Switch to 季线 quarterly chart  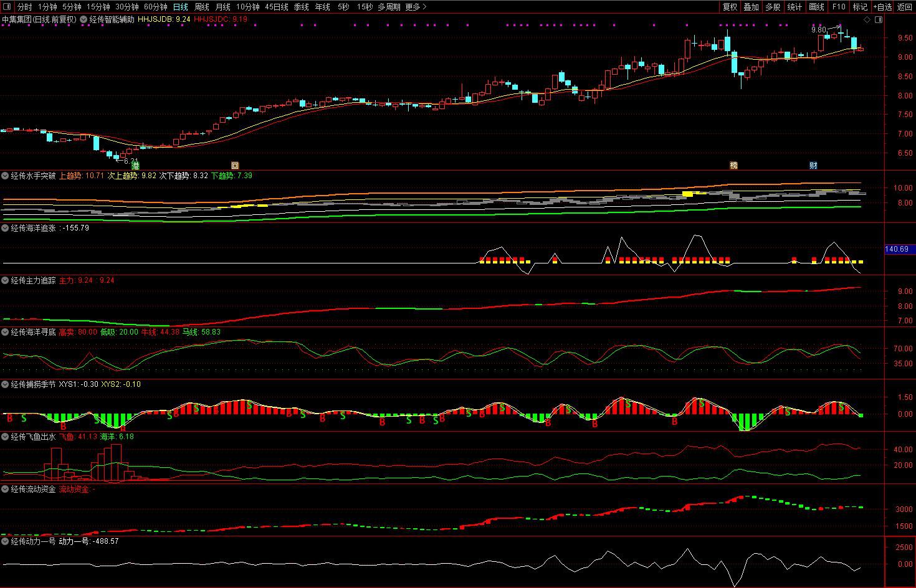[302, 7]
